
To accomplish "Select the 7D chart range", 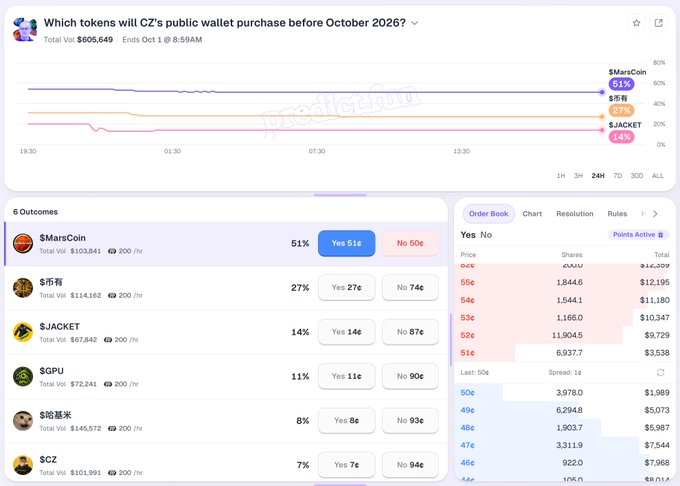I will (x=618, y=176).
